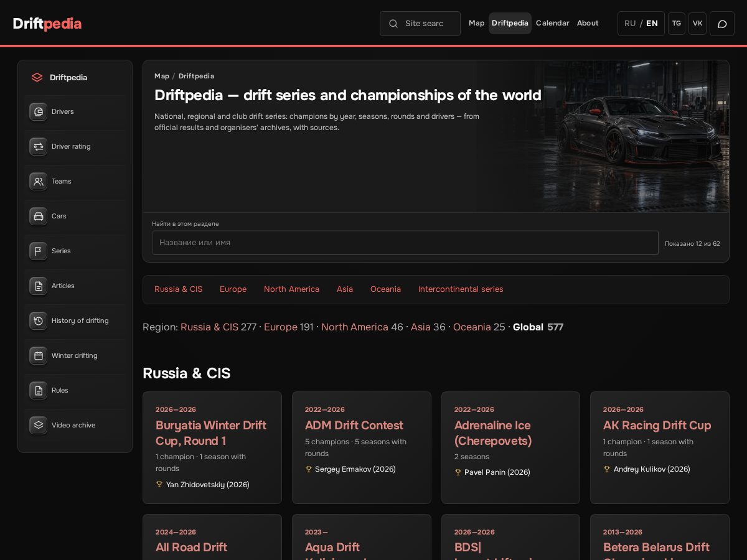Click the Cars icon in sidebar

pyautogui.click(x=39, y=217)
